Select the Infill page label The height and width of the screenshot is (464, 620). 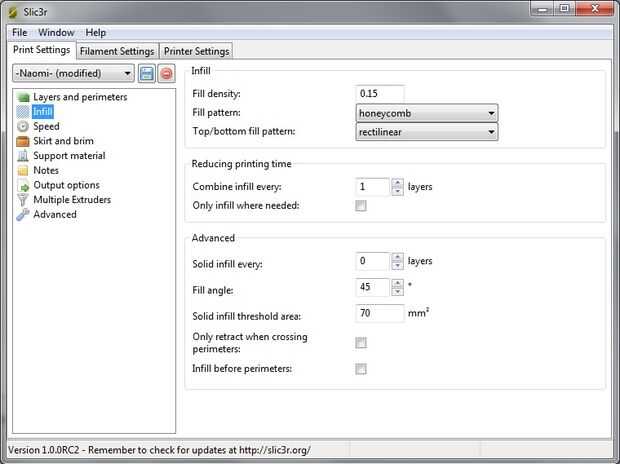click(43, 112)
